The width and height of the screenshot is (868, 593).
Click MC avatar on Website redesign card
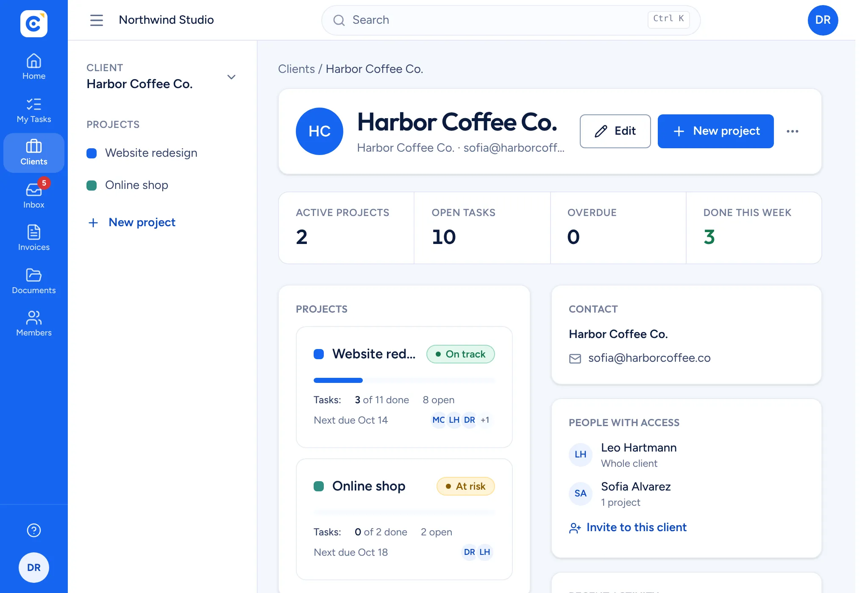click(x=439, y=420)
